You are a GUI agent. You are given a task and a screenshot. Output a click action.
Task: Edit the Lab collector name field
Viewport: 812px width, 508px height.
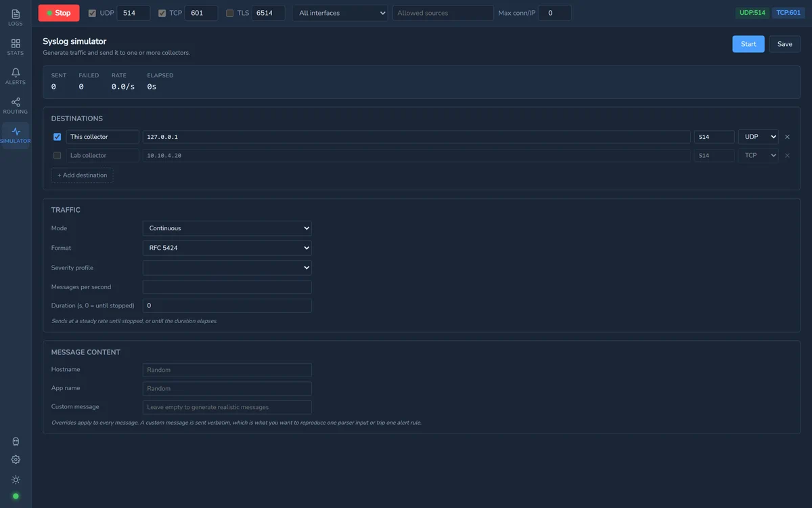coord(102,156)
